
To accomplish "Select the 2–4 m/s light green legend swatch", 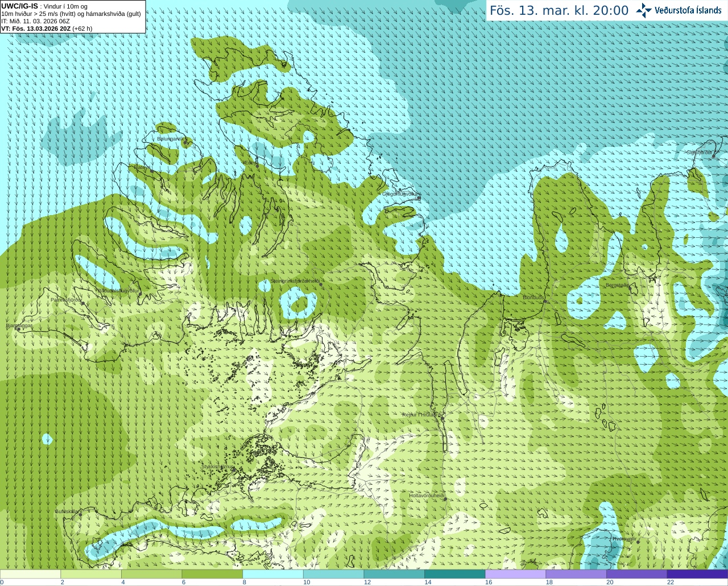I will 91,574.
